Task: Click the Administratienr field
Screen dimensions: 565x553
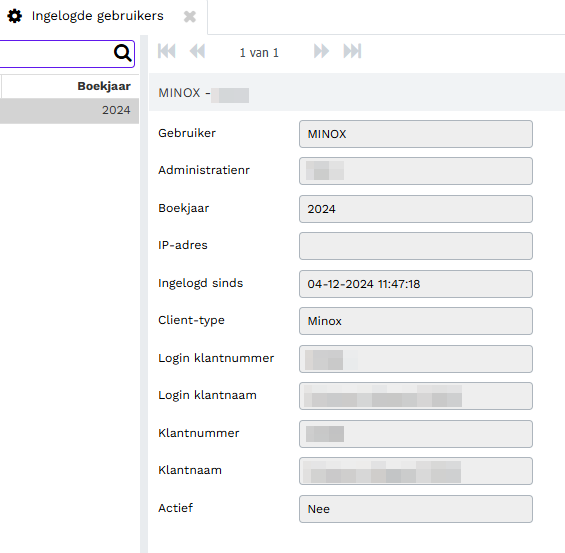Action: [415, 171]
